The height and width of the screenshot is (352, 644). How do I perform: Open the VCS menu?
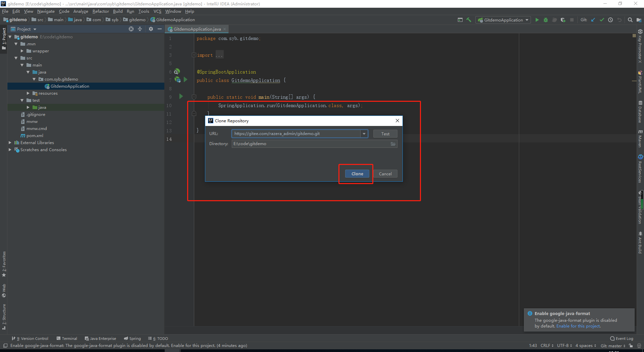point(157,11)
